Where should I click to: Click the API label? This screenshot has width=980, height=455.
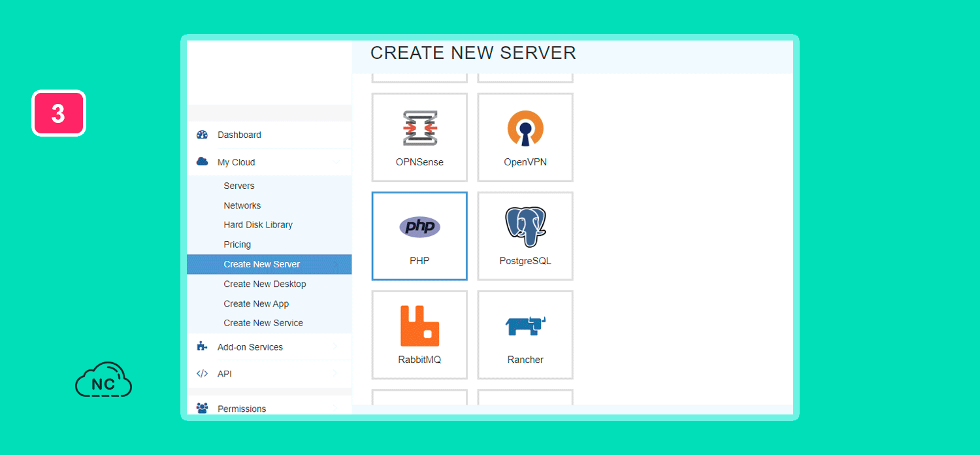click(x=225, y=374)
